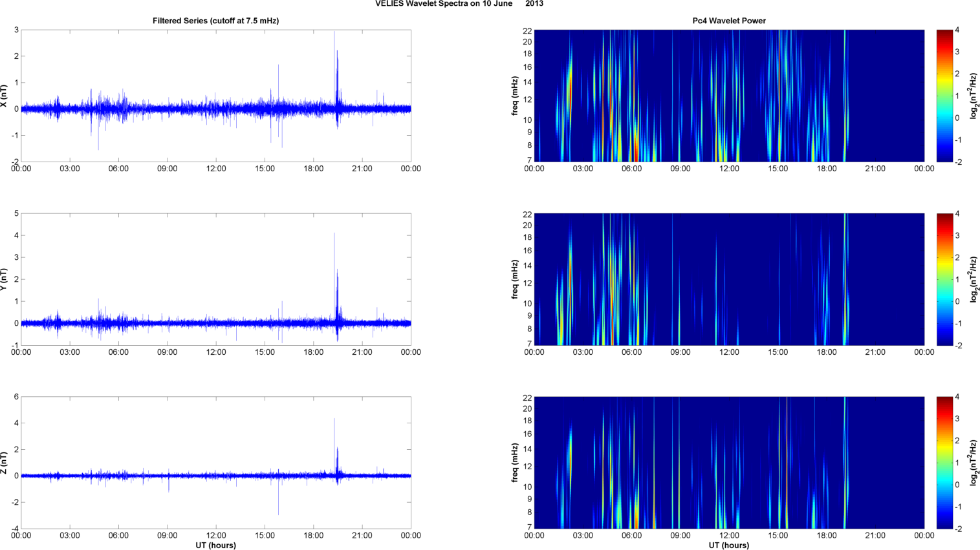The height and width of the screenshot is (550, 980).
Task: Click the 'X (nT)' axis label
Action: click(x=5, y=96)
